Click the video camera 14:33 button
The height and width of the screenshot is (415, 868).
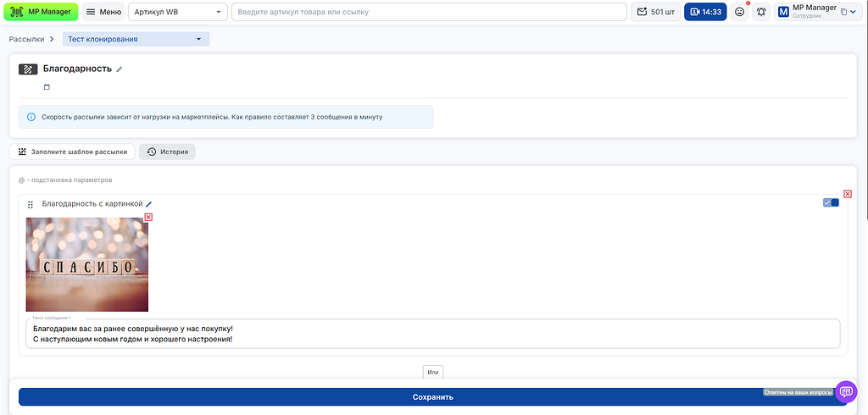pyautogui.click(x=705, y=12)
